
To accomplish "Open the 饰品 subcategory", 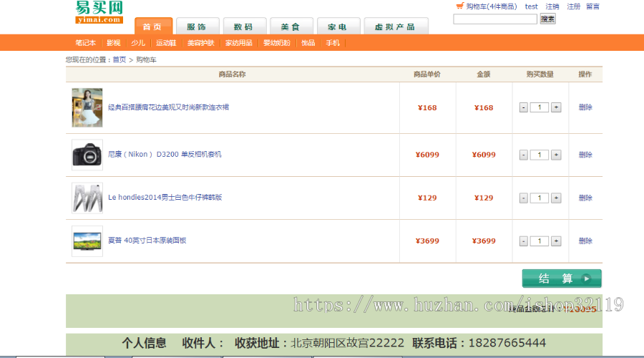I will 308,43.
